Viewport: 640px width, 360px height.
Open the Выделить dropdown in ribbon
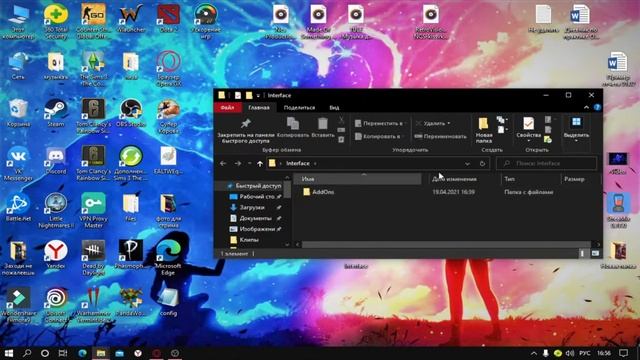(x=576, y=130)
